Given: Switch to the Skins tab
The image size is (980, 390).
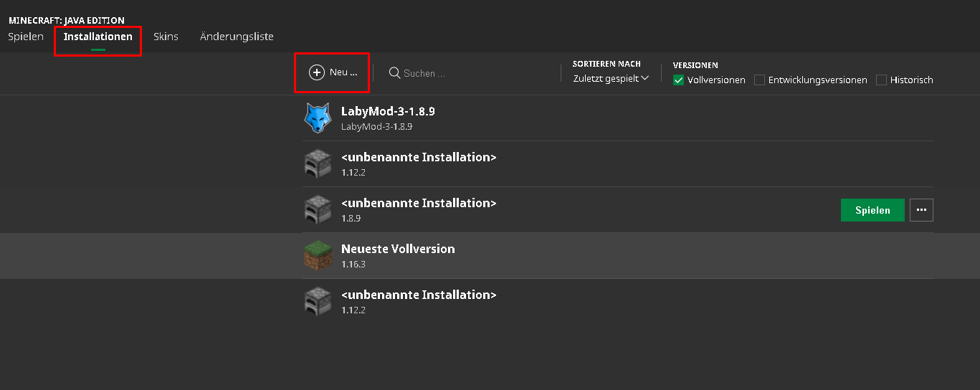Looking at the screenshot, I should pyautogui.click(x=166, y=36).
